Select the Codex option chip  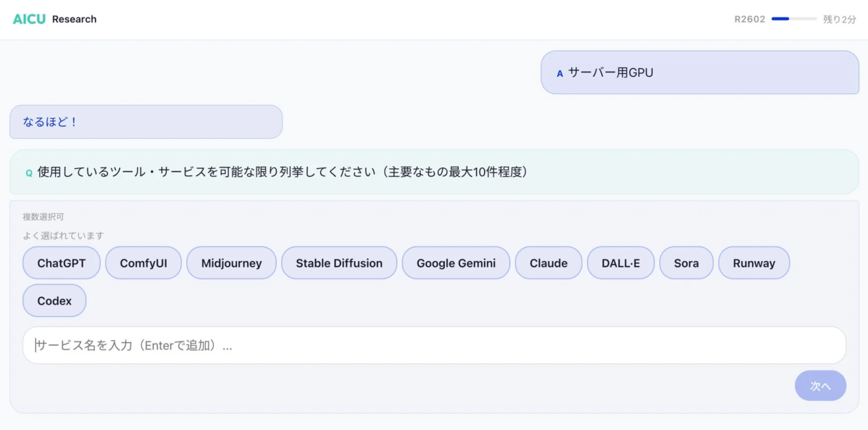point(54,300)
